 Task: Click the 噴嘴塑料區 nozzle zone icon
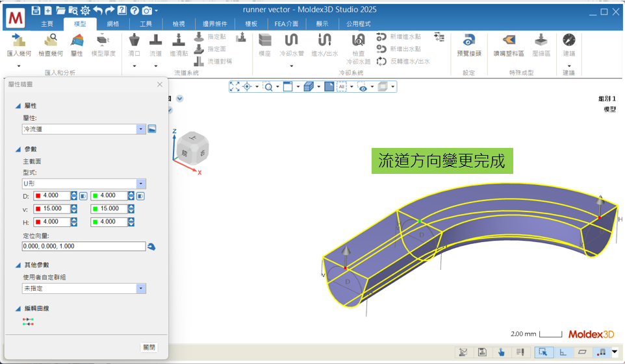pos(508,41)
